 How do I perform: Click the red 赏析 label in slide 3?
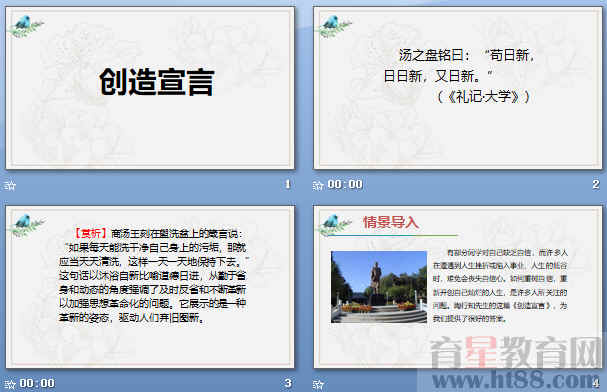point(90,233)
